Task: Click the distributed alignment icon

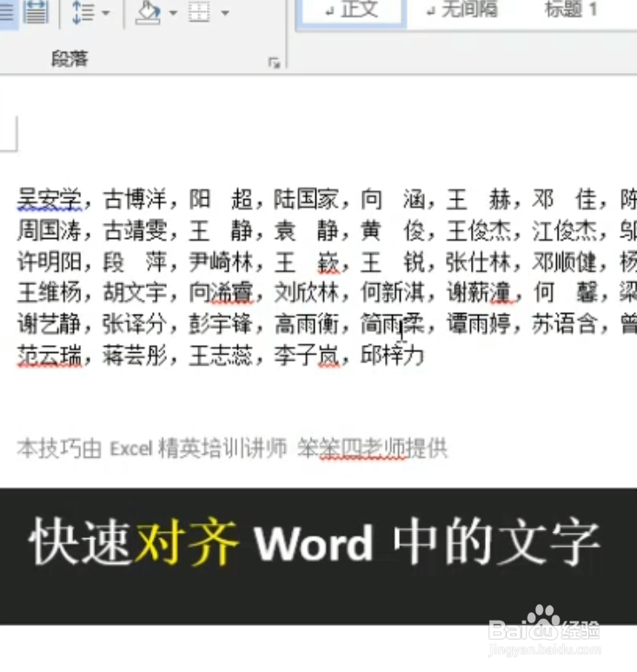Action: point(36,11)
